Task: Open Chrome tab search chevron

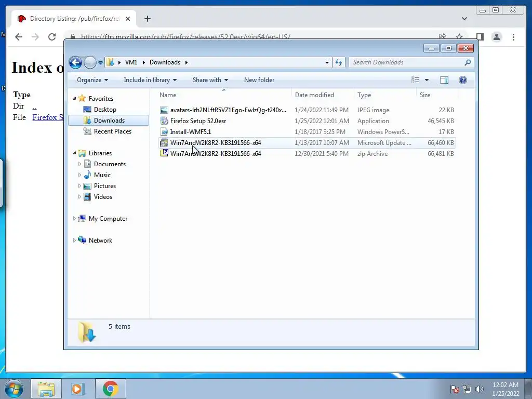Action: pyautogui.click(x=464, y=19)
